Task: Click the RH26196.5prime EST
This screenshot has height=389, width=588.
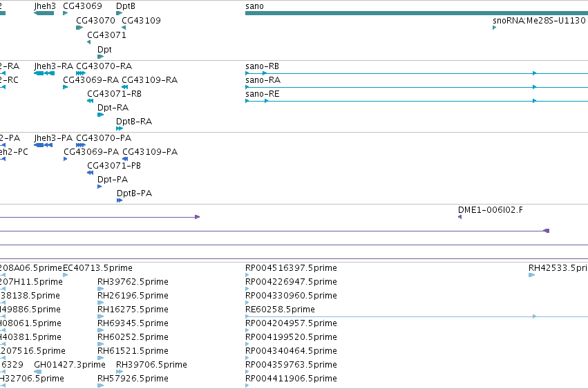Action: (x=100, y=303)
